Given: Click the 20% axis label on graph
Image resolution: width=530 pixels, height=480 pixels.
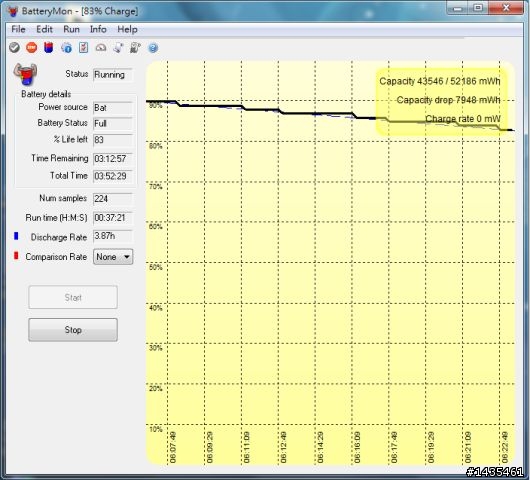Looking at the screenshot, I should click(155, 388).
